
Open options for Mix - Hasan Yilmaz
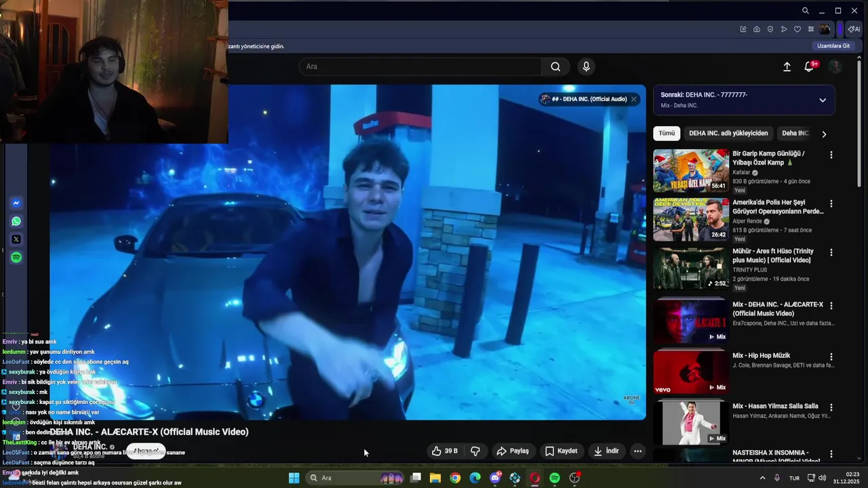coord(831,407)
